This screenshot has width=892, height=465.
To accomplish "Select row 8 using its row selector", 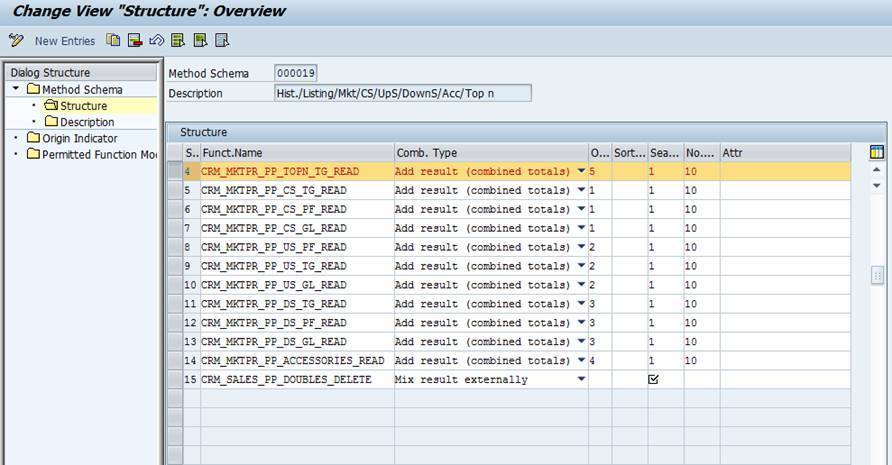I will coord(175,246).
